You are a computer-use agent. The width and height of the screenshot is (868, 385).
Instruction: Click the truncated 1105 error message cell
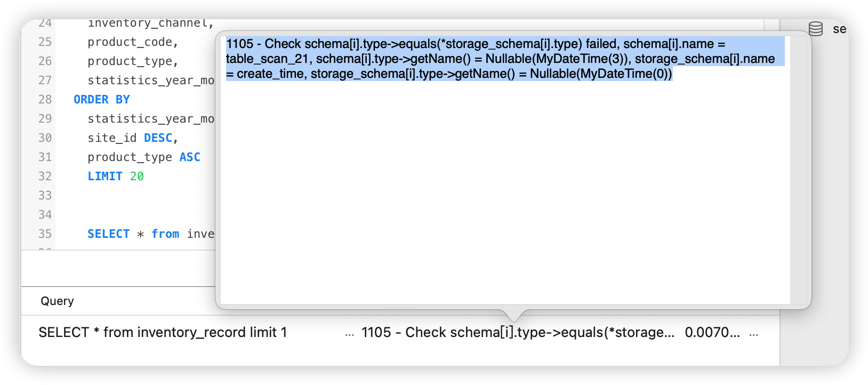(517, 333)
